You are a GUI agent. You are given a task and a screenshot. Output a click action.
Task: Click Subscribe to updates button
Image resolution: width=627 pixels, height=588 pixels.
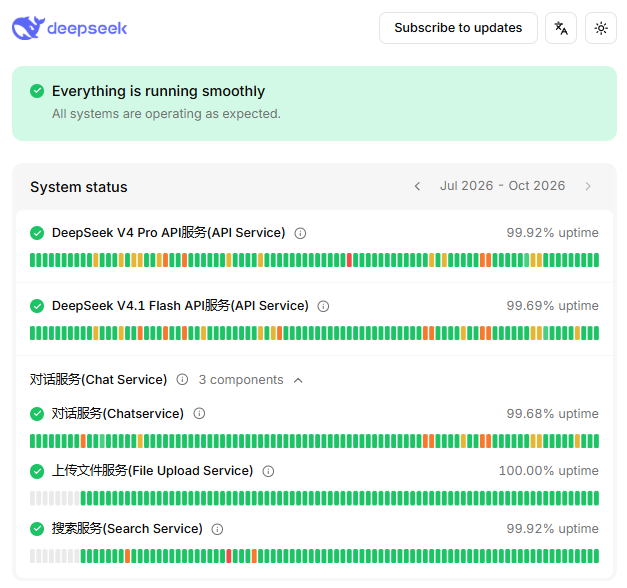point(458,28)
